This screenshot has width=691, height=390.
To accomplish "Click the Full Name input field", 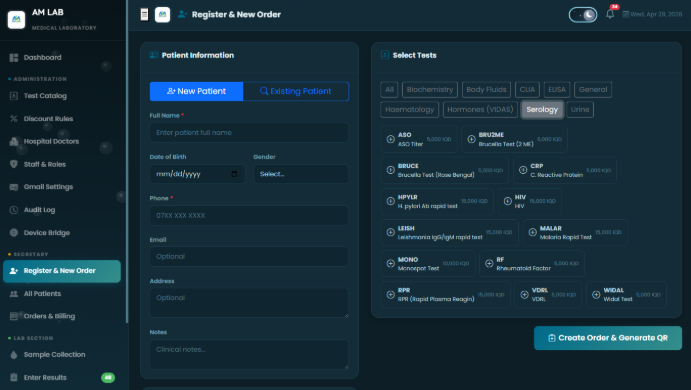I will pyautogui.click(x=249, y=133).
